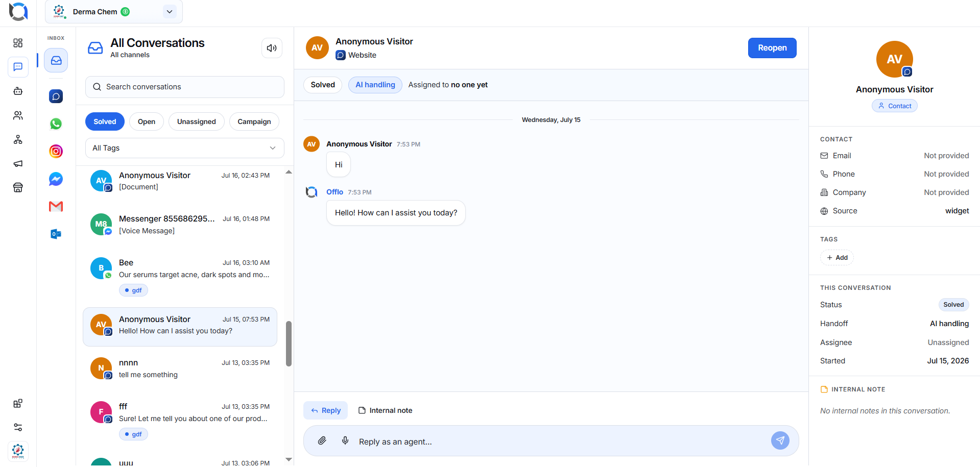Select the WhatsApp channel icon

pos(56,124)
